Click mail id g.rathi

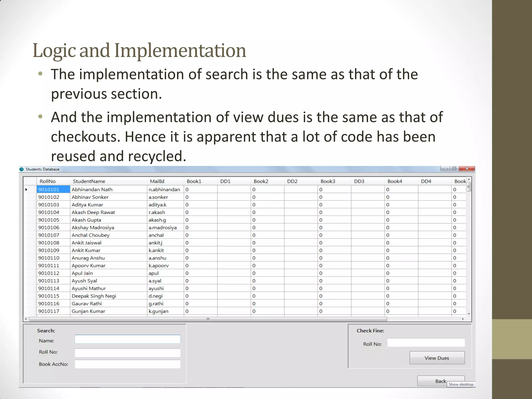click(x=156, y=303)
